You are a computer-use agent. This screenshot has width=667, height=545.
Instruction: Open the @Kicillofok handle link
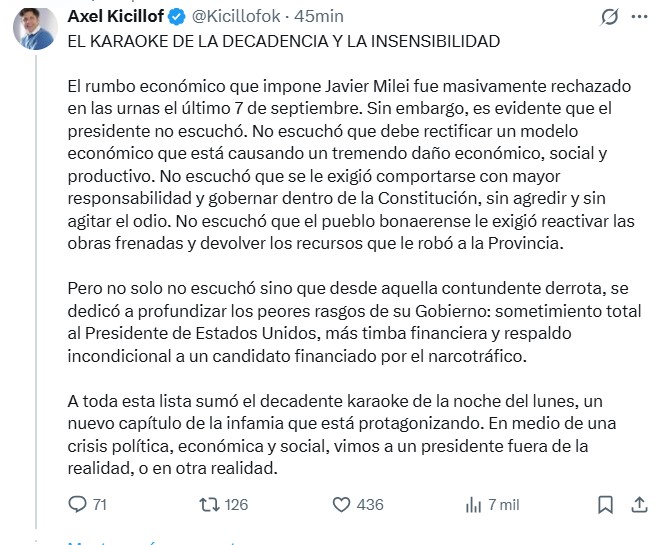point(228,17)
